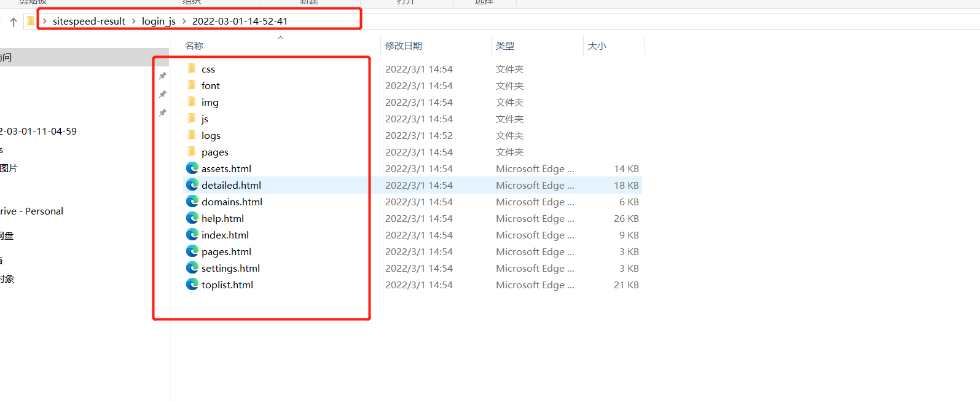Image resolution: width=980 pixels, height=402 pixels.
Task: Select file help.html
Action: [x=222, y=218]
